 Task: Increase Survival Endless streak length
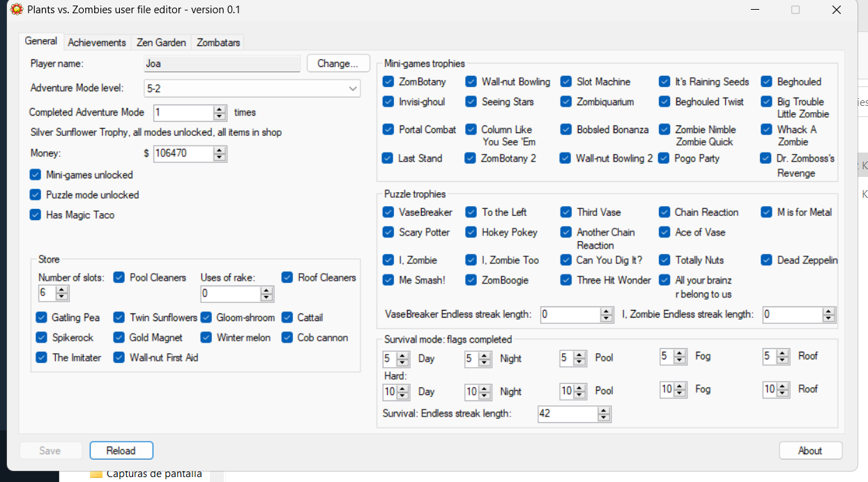(x=604, y=410)
